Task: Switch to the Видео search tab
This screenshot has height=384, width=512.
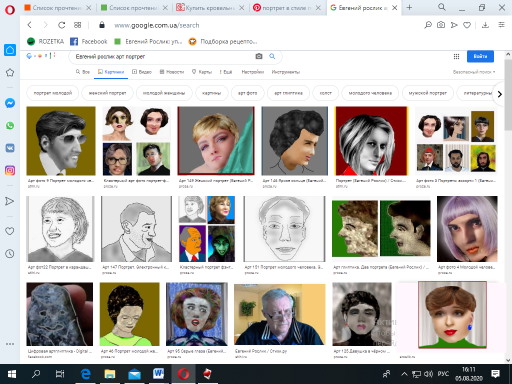Action: 142,72
